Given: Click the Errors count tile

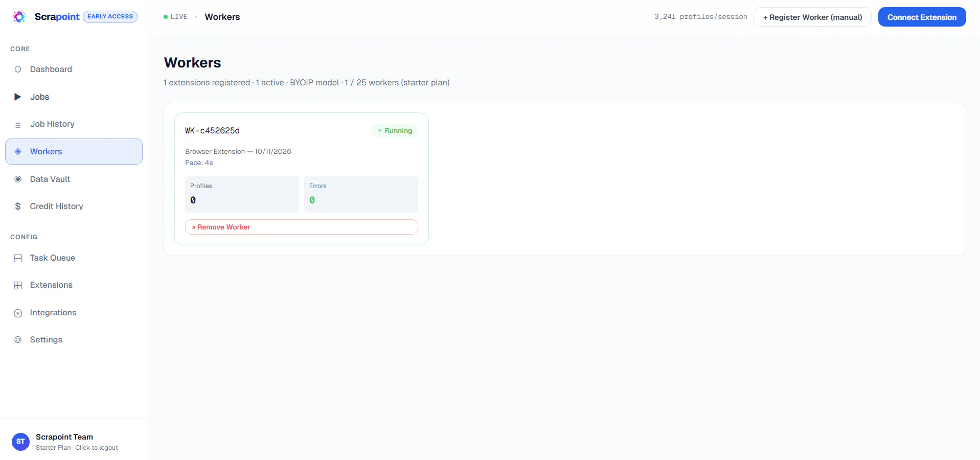Looking at the screenshot, I should pos(361,194).
